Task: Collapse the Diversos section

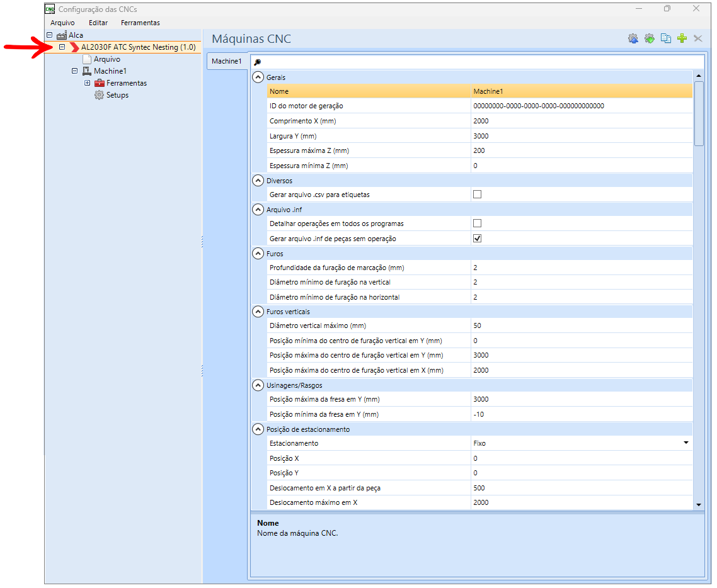Action: tap(258, 181)
